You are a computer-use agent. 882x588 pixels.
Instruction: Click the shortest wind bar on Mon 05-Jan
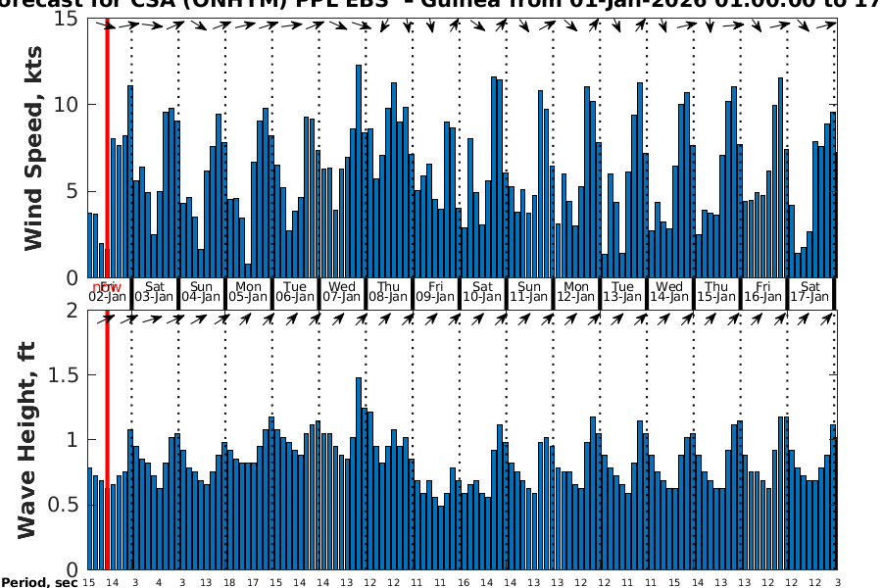[x=248, y=270]
